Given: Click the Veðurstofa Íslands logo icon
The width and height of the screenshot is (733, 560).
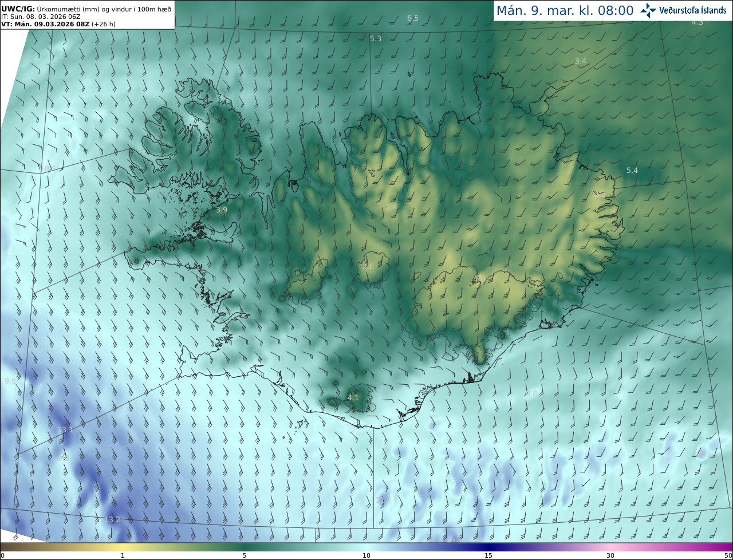Looking at the screenshot, I should coord(648,10).
